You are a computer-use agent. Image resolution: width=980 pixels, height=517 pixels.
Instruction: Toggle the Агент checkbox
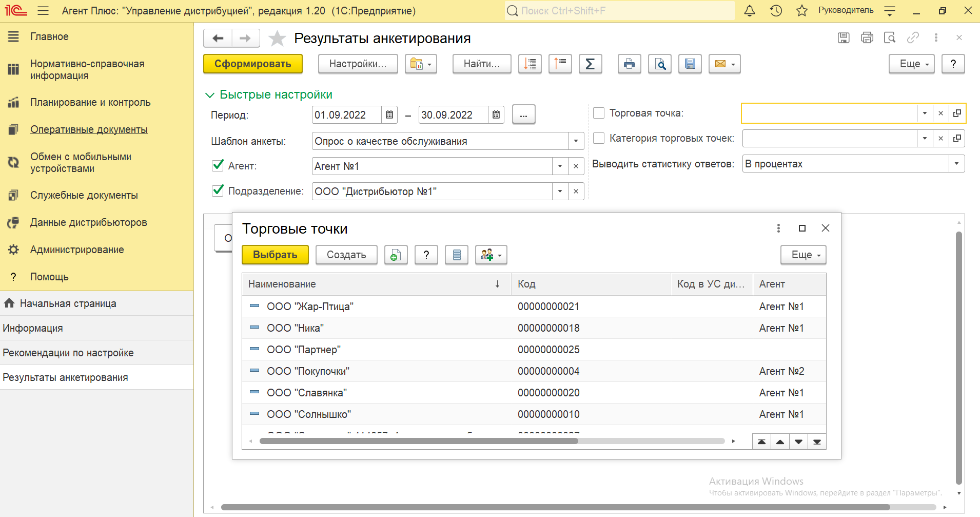pos(218,165)
